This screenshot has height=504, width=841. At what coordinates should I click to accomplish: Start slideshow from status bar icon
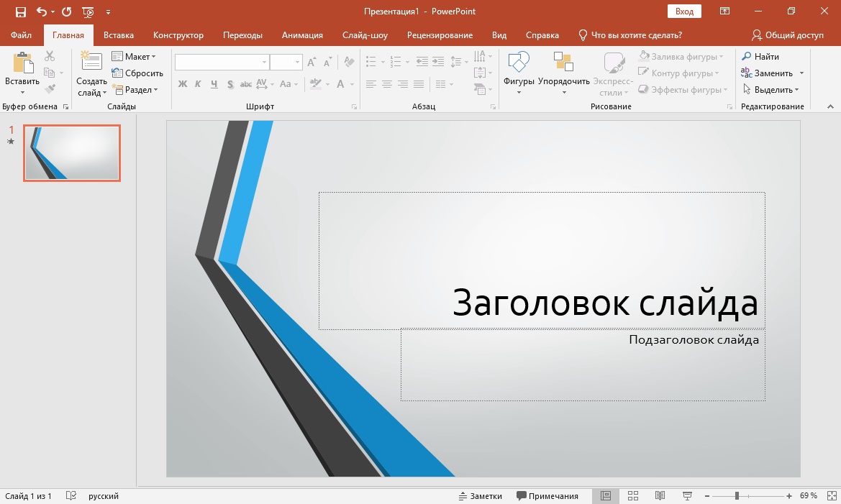pos(687,496)
